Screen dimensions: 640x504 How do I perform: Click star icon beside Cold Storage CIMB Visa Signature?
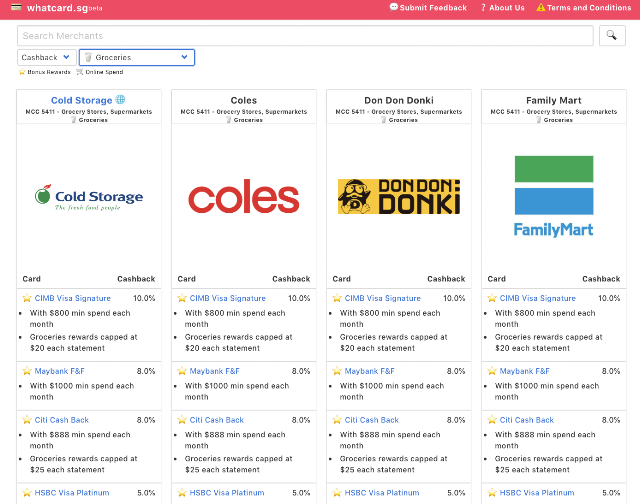coord(27,298)
